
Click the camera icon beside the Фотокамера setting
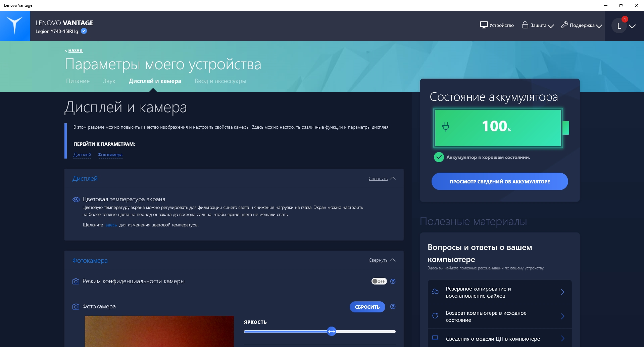[x=76, y=307]
